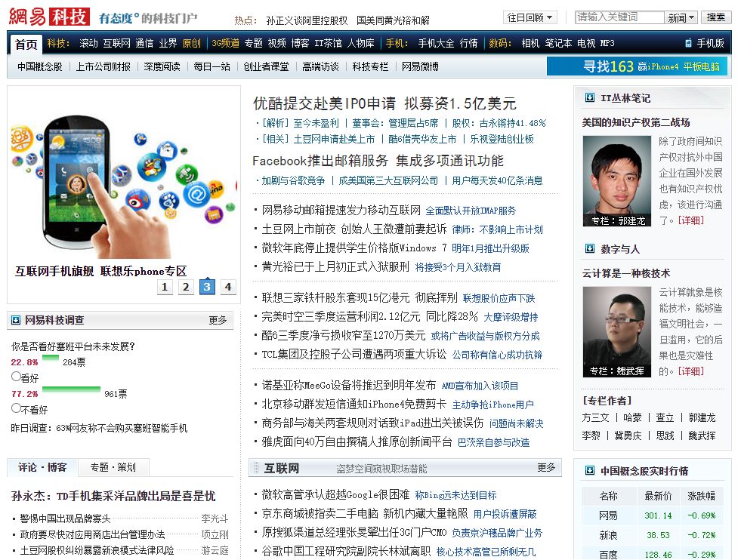Click the arrow icon beside 数字与人

point(589,249)
